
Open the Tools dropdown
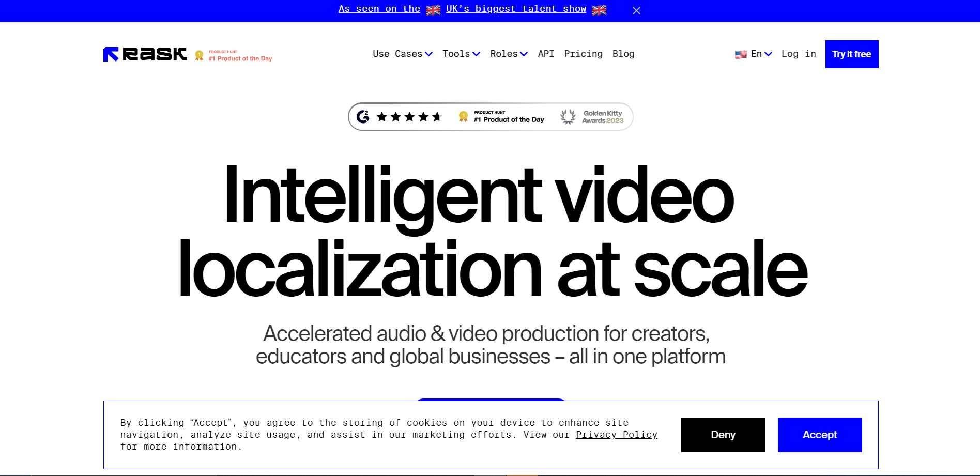(x=461, y=54)
